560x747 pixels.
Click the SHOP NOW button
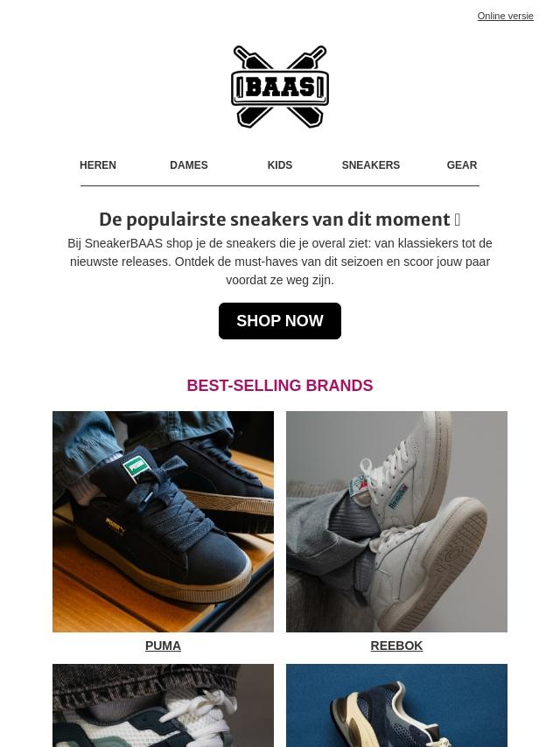point(280,321)
